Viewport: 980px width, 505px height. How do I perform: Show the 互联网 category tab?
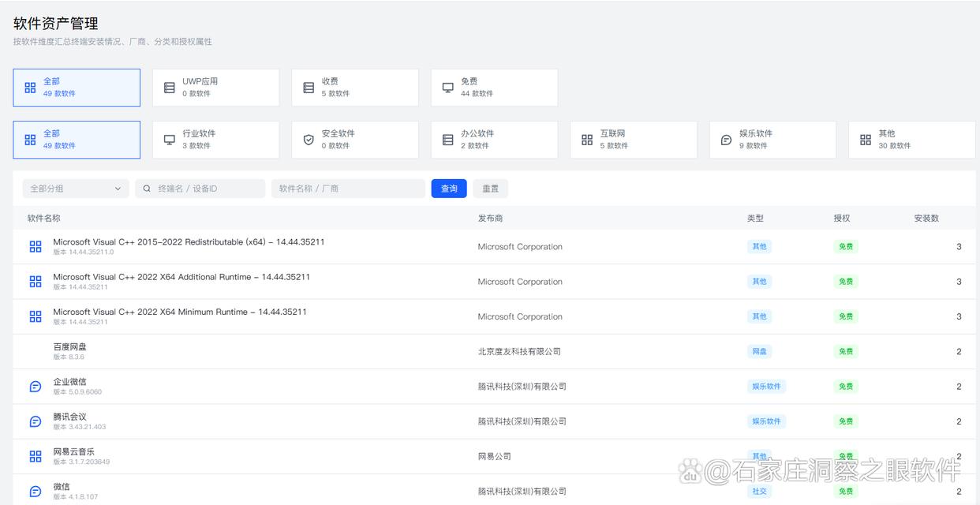pyautogui.click(x=634, y=140)
